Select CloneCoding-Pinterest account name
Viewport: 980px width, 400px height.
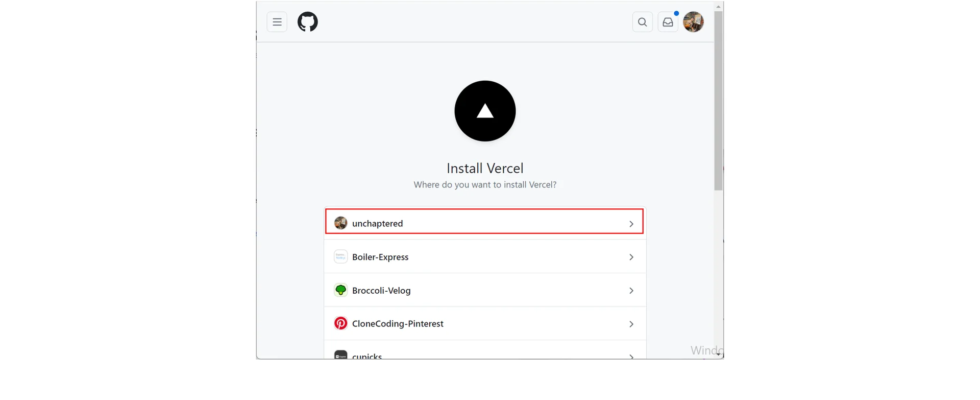coord(398,324)
